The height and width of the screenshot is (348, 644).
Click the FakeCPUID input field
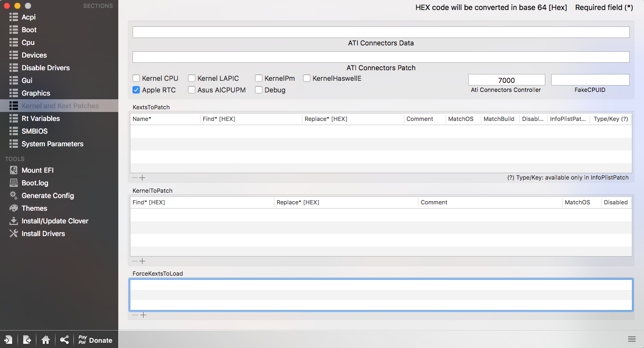coord(590,80)
